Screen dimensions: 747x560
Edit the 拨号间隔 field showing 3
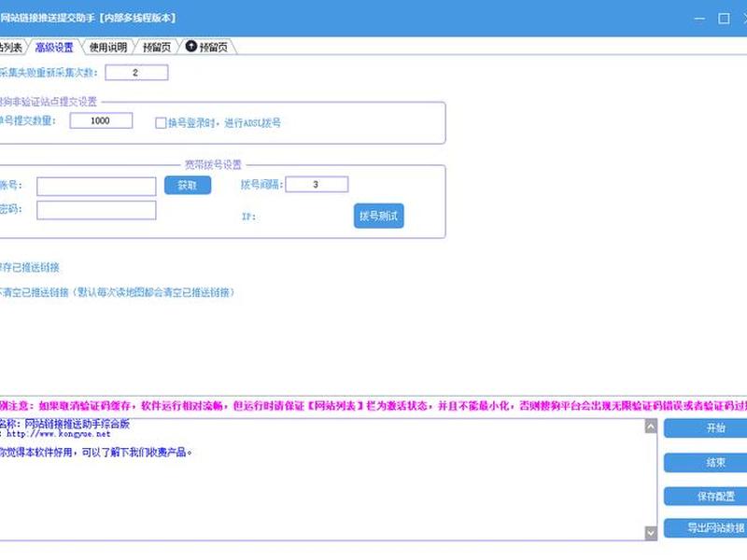317,184
